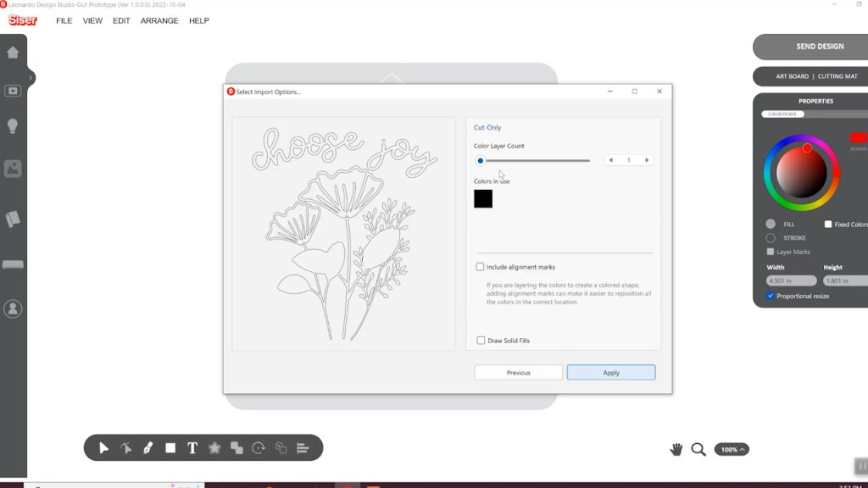Open the Home icon in left sidebar
Screen dimensions: 868x488
[13, 52]
